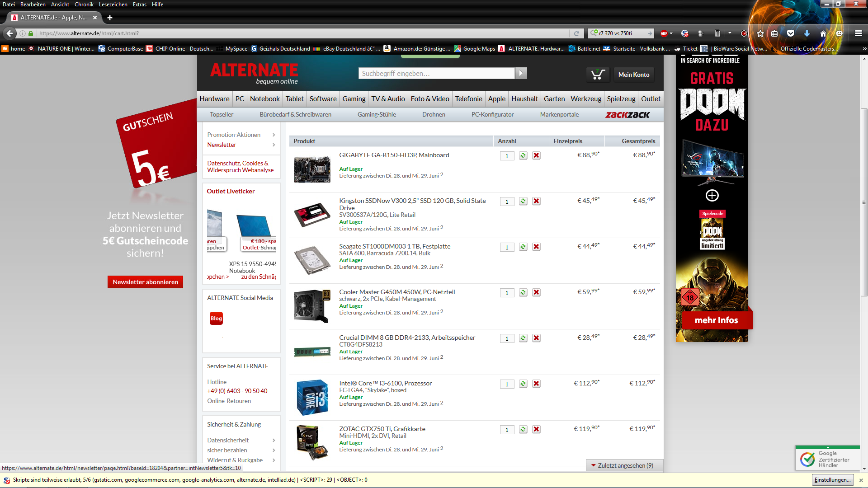Open the Gaming category tab
The width and height of the screenshot is (868, 488).
[354, 99]
